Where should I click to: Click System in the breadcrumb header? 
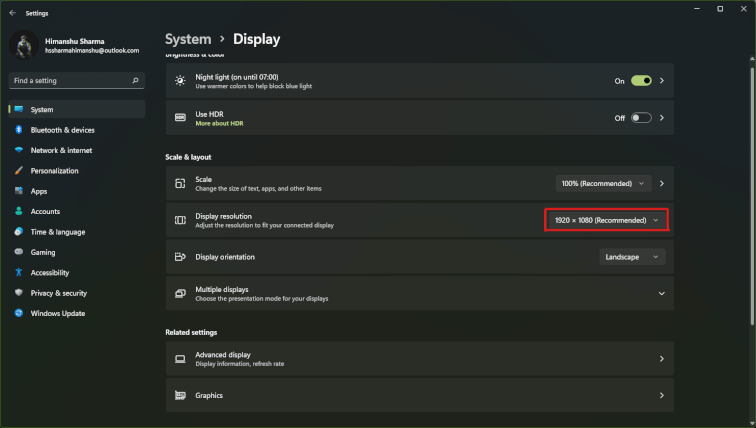pyautogui.click(x=188, y=39)
